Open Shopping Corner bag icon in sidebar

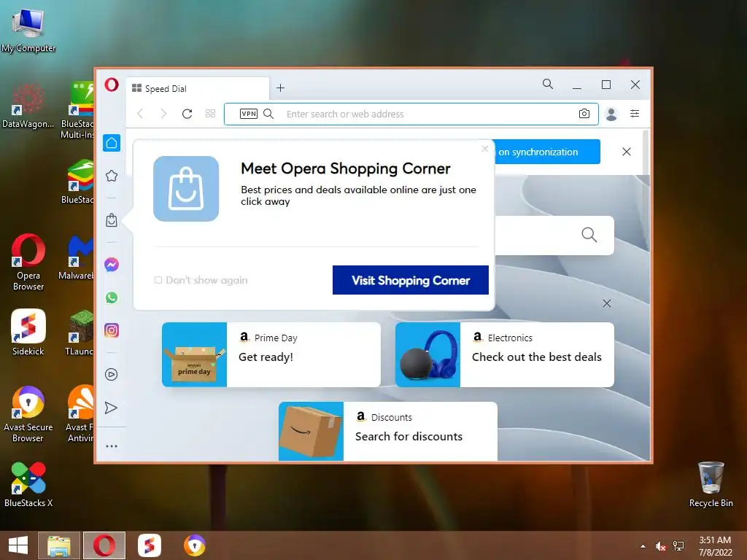112,220
